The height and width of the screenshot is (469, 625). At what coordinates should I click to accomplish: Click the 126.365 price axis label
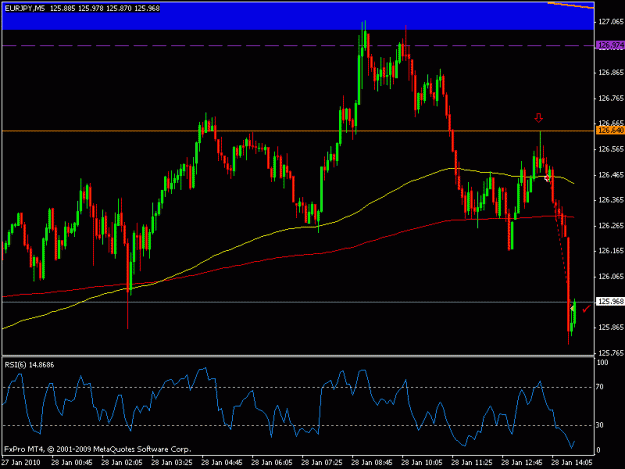click(x=611, y=200)
